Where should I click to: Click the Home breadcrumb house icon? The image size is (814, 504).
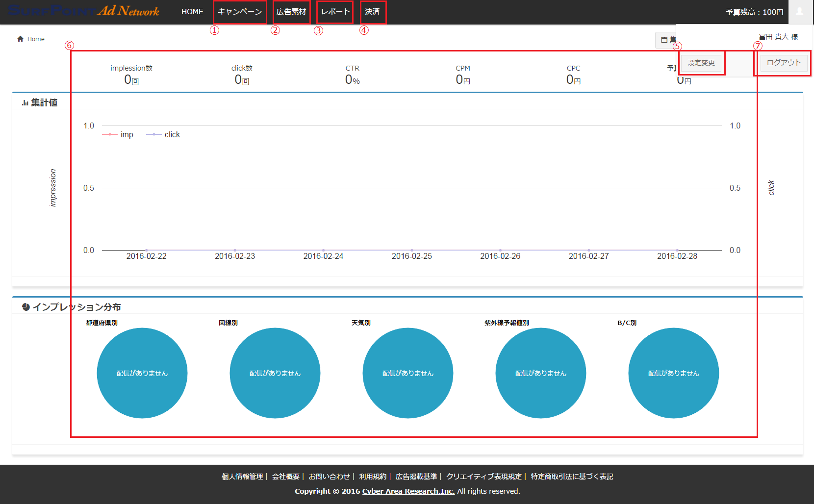[x=21, y=39]
